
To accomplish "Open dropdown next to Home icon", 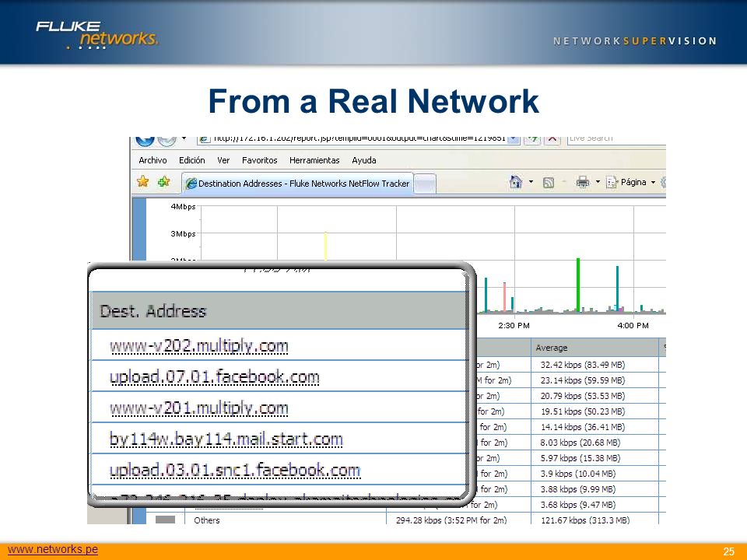I will (531, 182).
